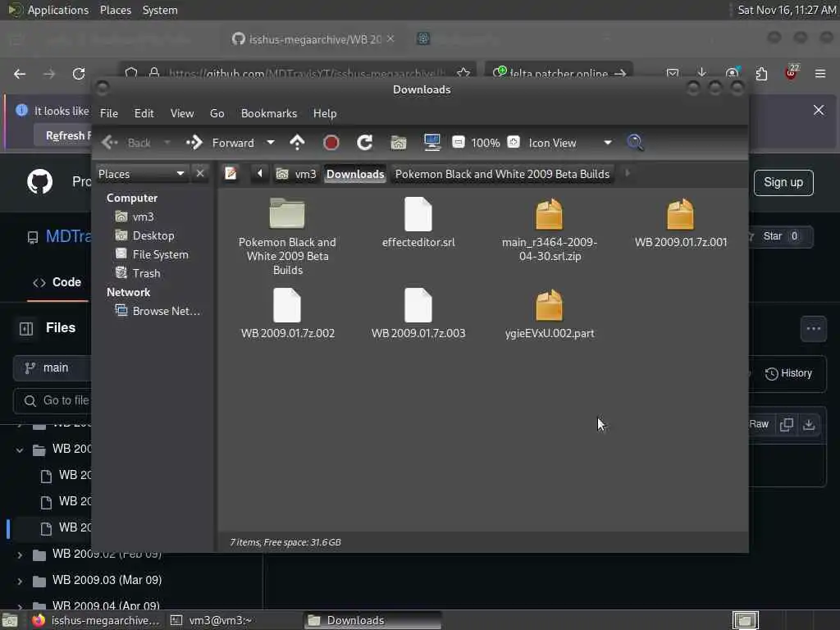Screen dimensions: 840x630
Task: Open the Computer location icon
Action: coord(431,143)
